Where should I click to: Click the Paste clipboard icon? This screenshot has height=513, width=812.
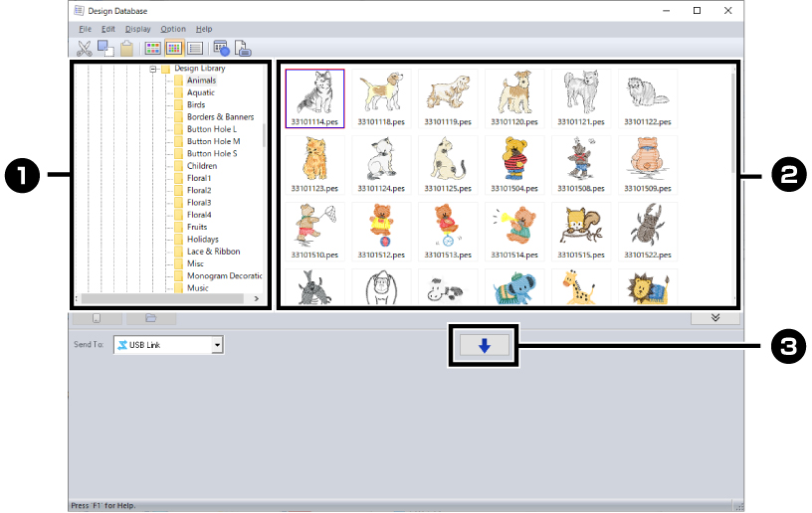coord(126,47)
